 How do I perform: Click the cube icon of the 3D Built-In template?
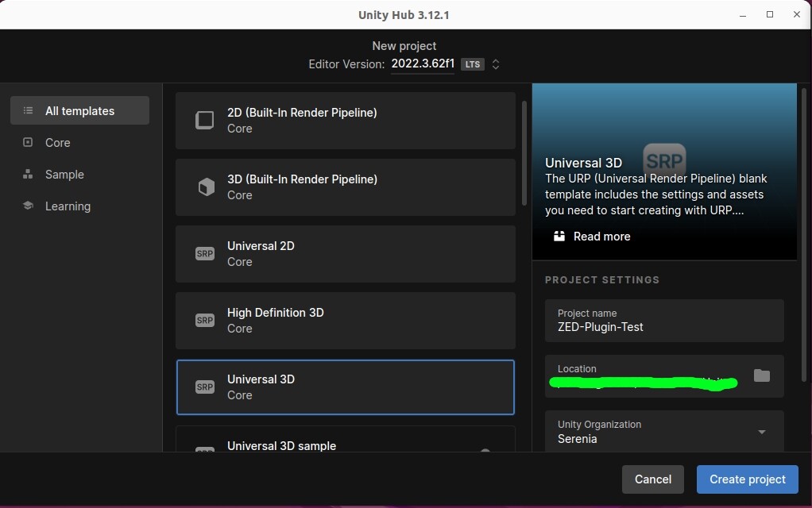coord(206,187)
